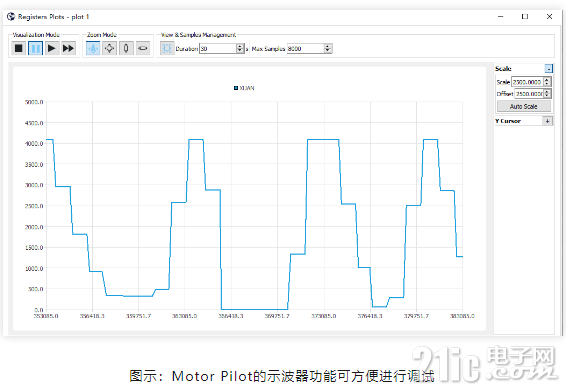Collapse the Scale panel section
Viewport: 566px width, 389px height.
[x=548, y=69]
